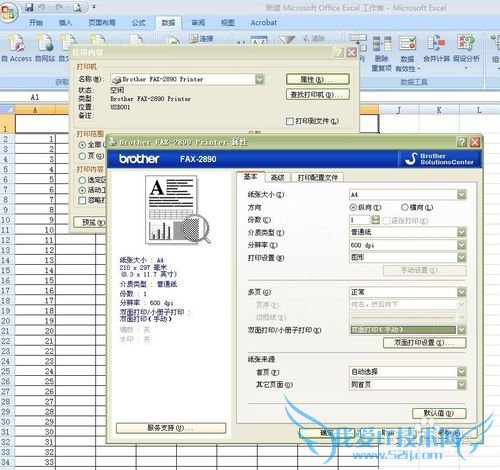Open the 多页 正常 dropdown
The height and width of the screenshot is (470, 500).
click(462, 292)
